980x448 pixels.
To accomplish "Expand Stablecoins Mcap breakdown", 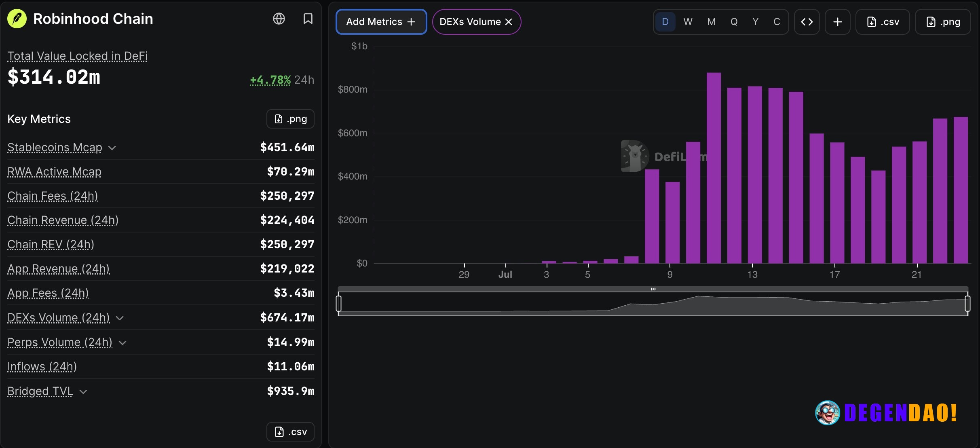I will (112, 148).
